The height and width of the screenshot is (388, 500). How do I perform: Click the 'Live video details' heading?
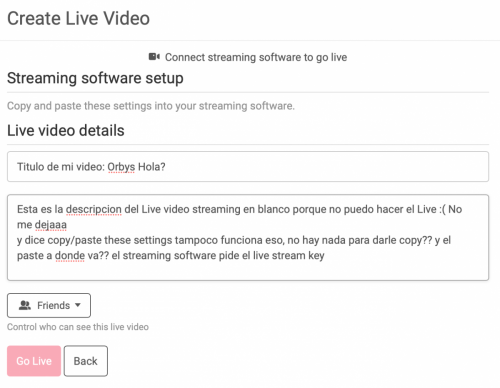[66, 130]
